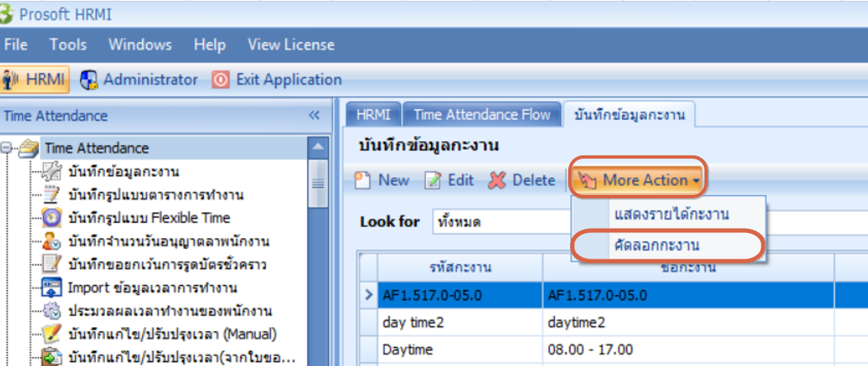The height and width of the screenshot is (366, 868).
Task: Open the Tools menu
Action: coord(68,45)
